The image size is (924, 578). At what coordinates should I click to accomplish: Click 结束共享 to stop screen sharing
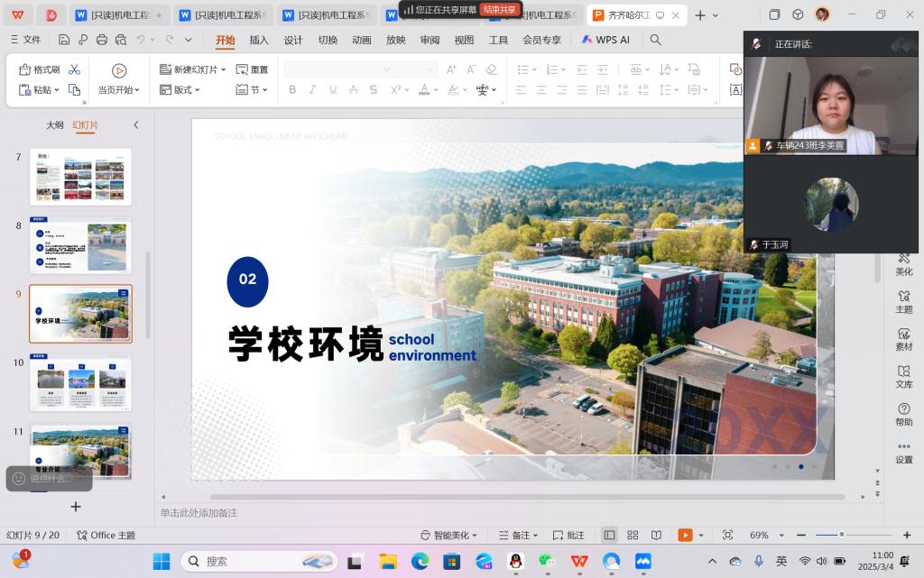500,9
